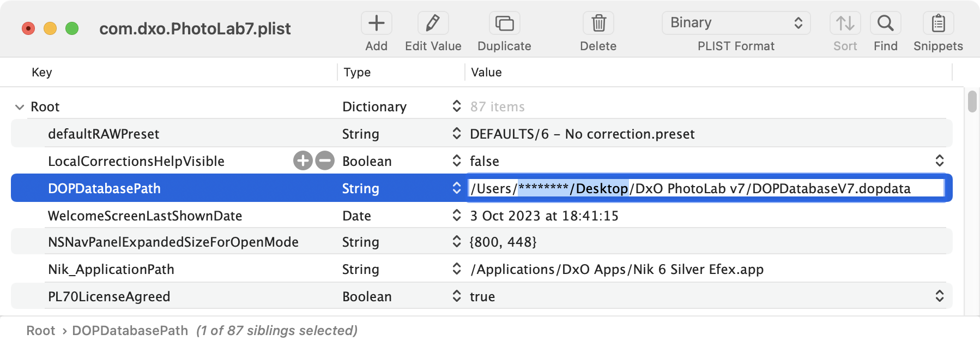980x346 pixels.
Task: Select the LocalCorrectionsHelpVisible key
Action: coord(136,161)
